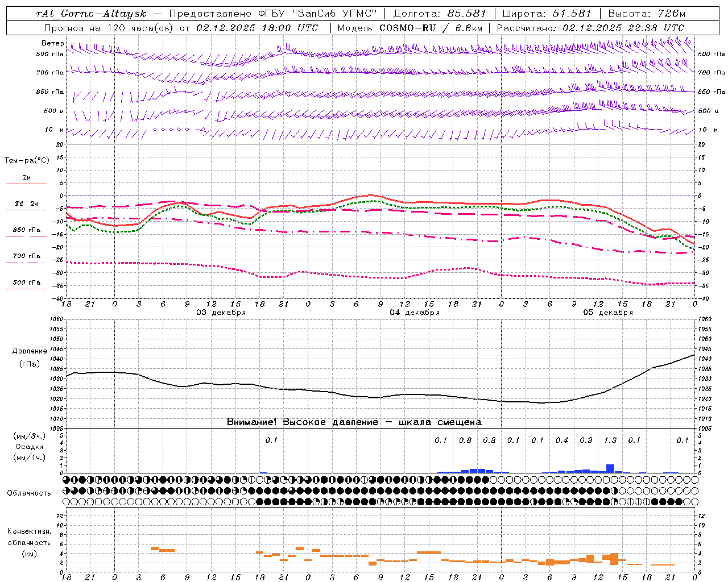728x582 pixels.
Task: Click the '2м' temperature legend entry
Action: tap(27, 177)
